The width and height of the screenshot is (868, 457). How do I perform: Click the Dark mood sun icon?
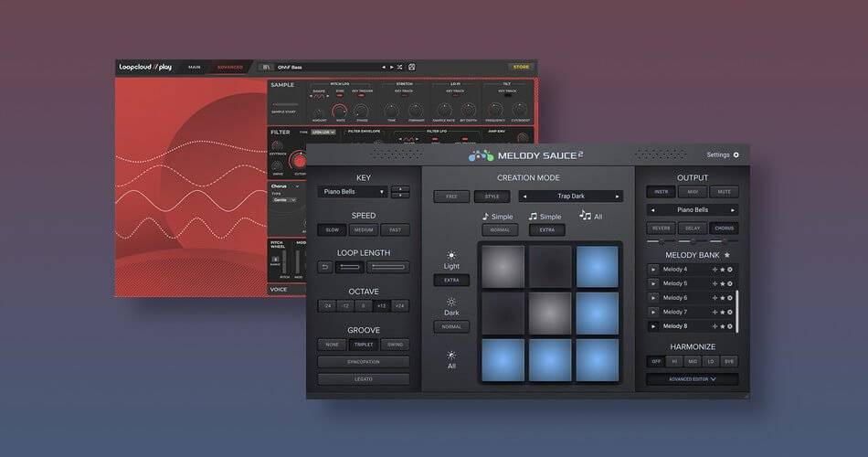(451, 302)
